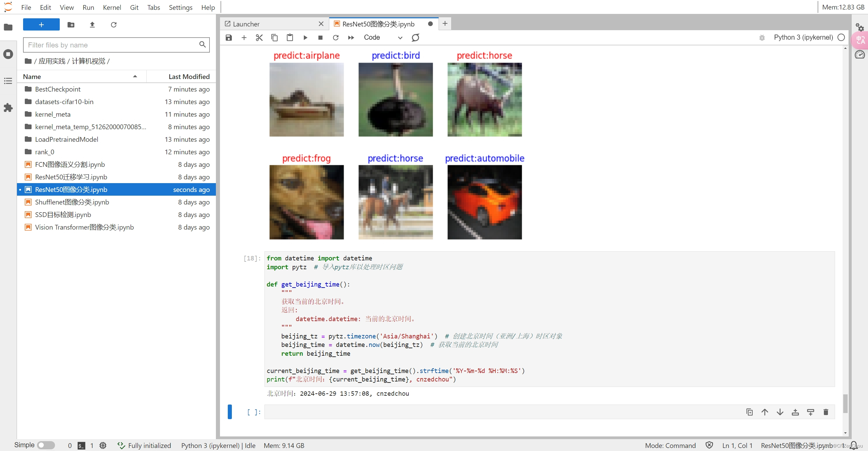Run the selected cell
This screenshot has width=868, height=451.
click(305, 38)
